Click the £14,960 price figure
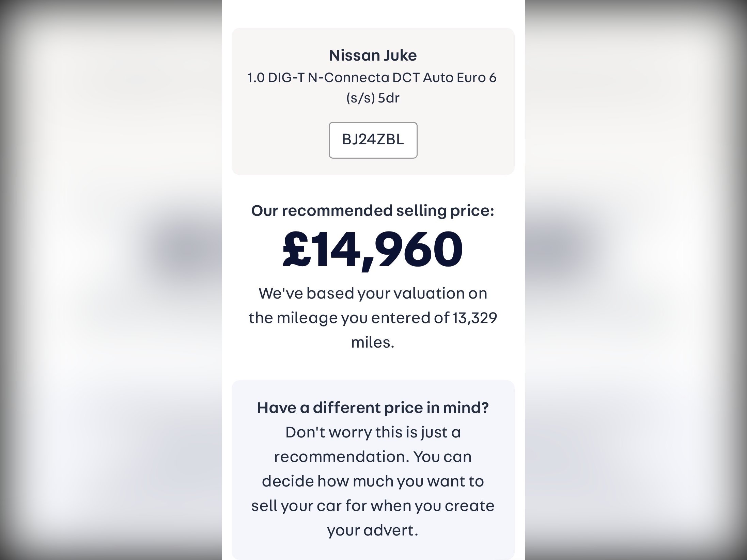 click(373, 249)
